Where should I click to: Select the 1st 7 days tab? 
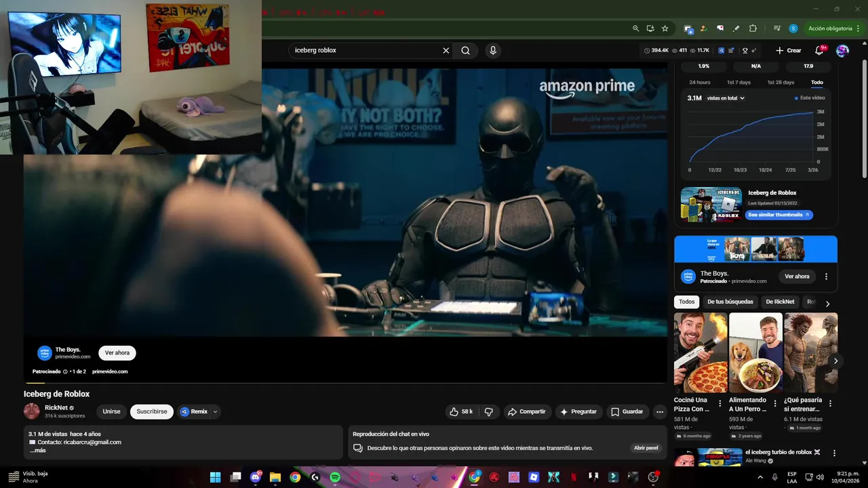738,82
